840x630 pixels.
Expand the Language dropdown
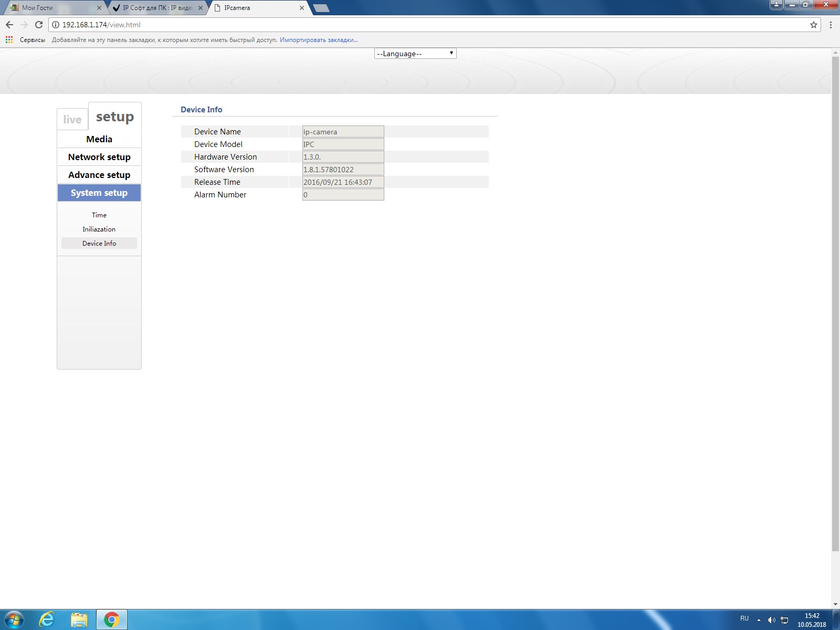click(415, 54)
